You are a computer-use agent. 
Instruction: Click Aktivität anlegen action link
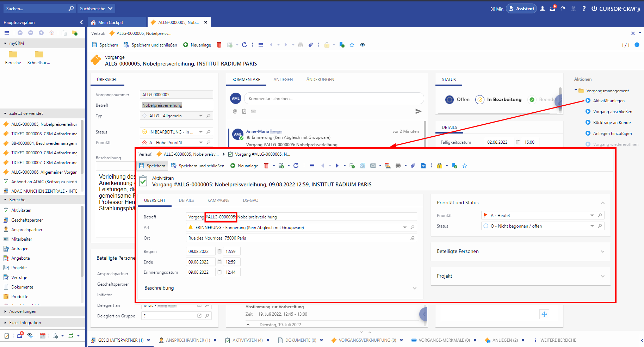pyautogui.click(x=608, y=101)
